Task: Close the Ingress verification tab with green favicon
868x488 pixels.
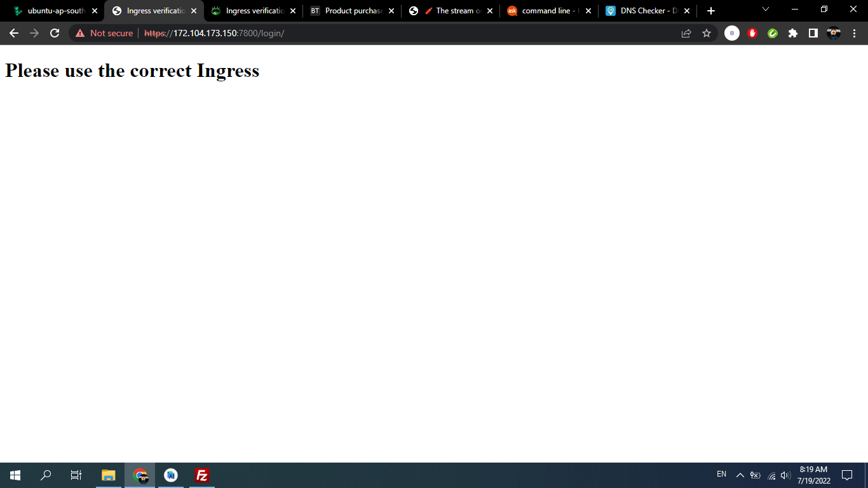Action: coord(293,11)
